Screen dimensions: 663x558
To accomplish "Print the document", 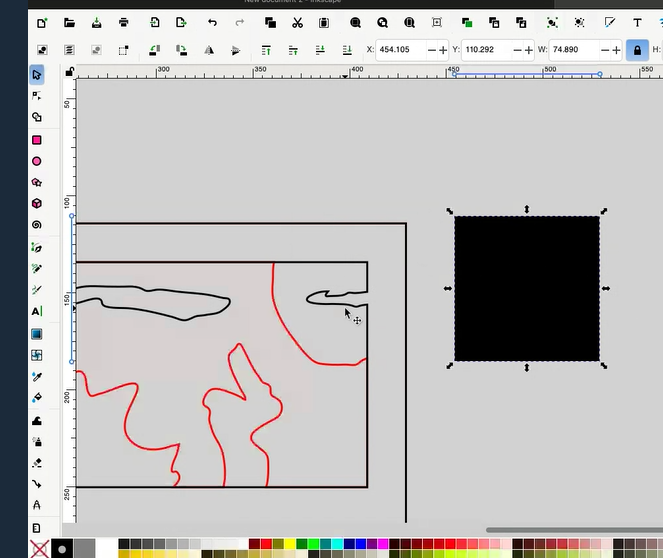I will coord(123,23).
